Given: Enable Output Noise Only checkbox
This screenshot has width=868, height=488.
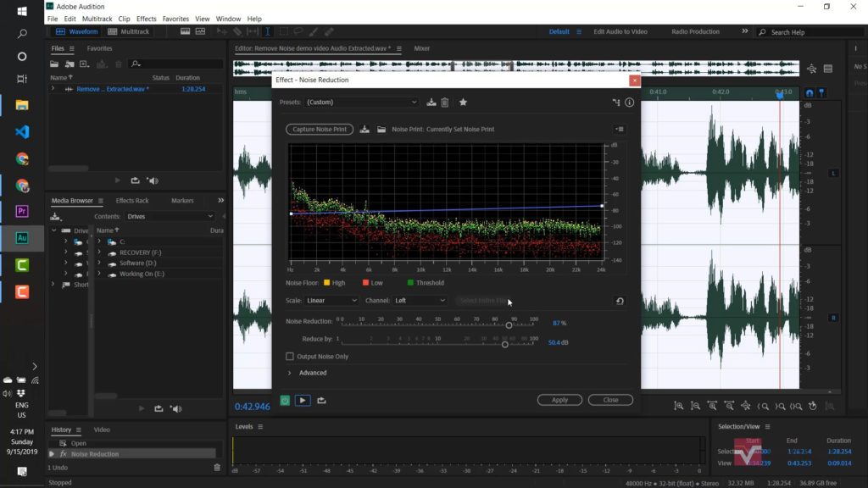Looking at the screenshot, I should coord(290,357).
